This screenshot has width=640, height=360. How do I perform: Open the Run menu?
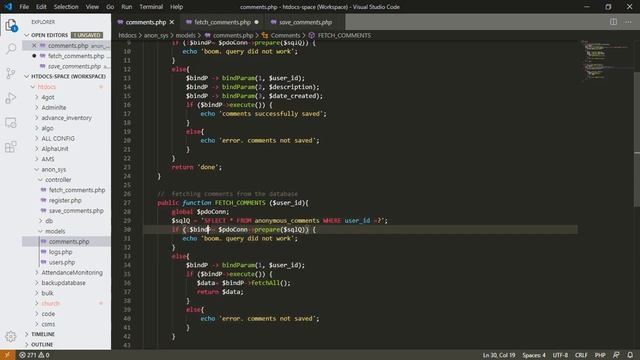(x=127, y=7)
